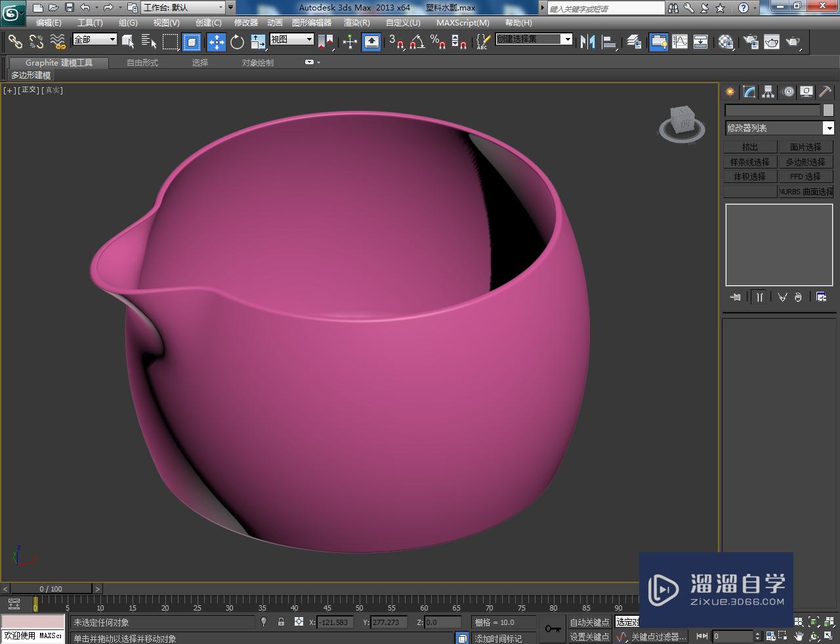Select the Select and Link tool
This screenshot has width=840, height=644.
tap(14, 42)
